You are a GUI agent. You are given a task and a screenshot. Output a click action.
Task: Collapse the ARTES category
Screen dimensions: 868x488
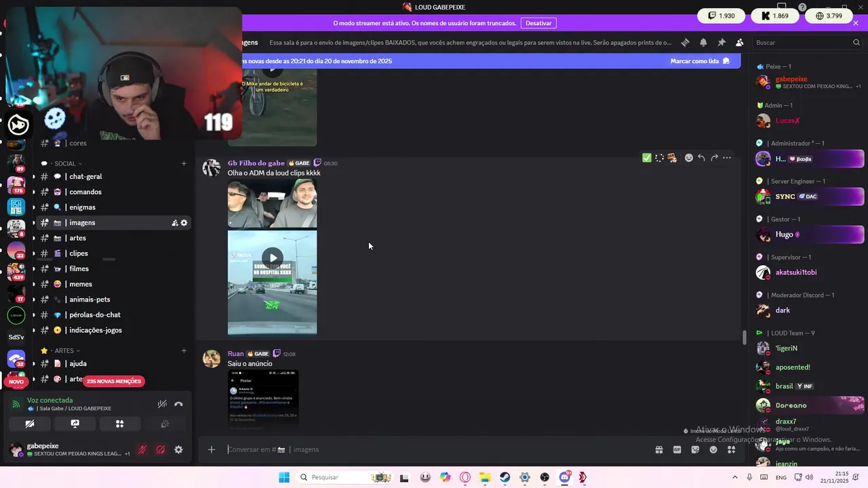[x=60, y=350]
